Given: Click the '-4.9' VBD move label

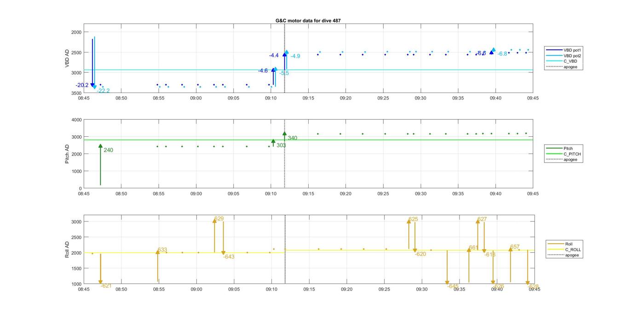Looking at the screenshot, I should click(295, 56).
